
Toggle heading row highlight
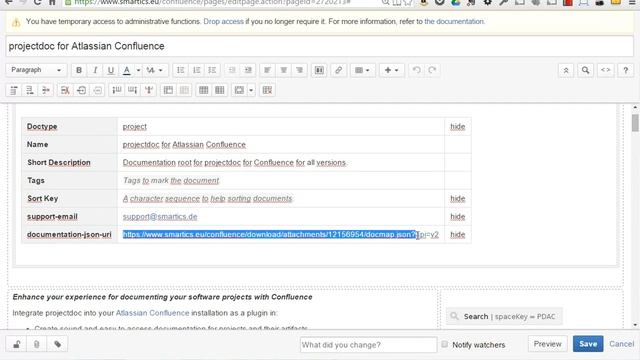tap(204, 90)
